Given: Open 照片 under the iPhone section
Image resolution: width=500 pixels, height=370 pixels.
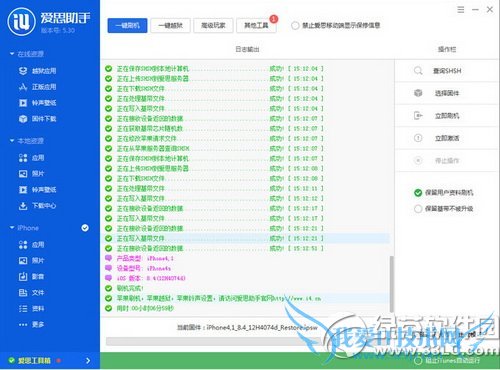Looking at the screenshot, I should [32, 261].
